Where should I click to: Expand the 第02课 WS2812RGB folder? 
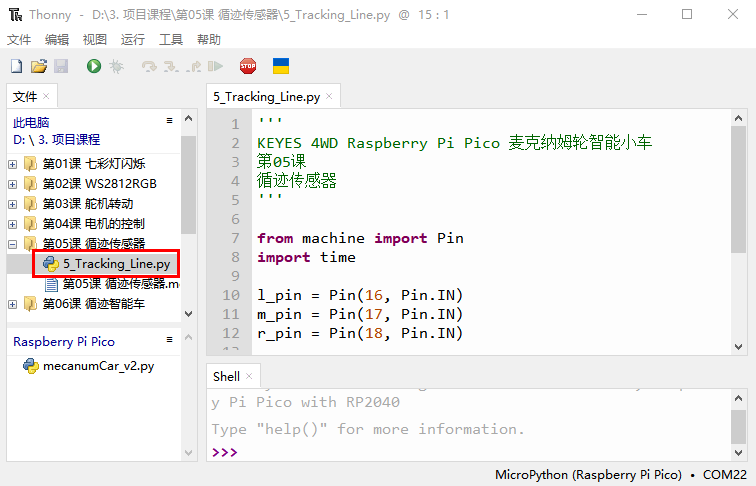tap(13, 184)
